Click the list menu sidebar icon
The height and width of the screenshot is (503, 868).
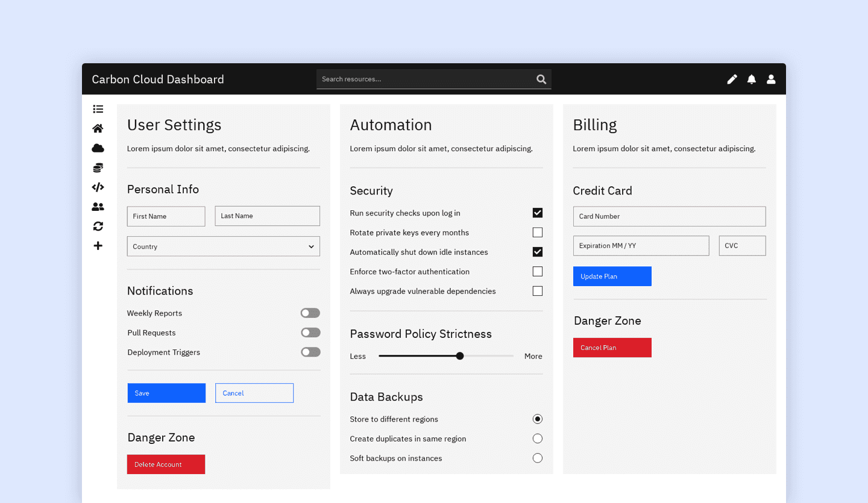[x=98, y=109]
